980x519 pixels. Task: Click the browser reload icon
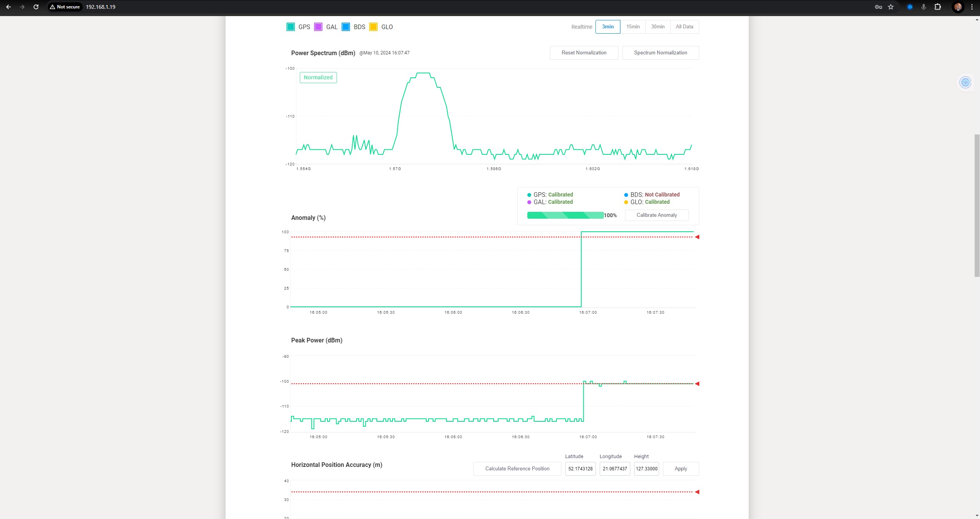[x=36, y=7]
